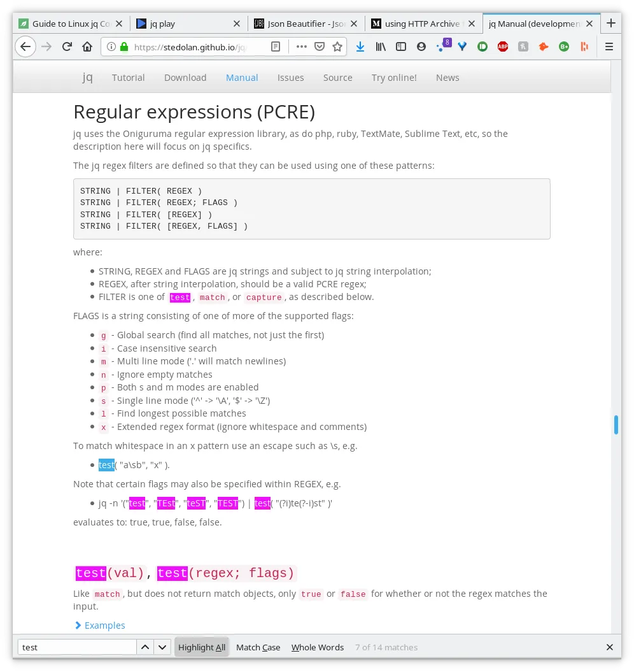Click the green circular extension icon

point(483,46)
